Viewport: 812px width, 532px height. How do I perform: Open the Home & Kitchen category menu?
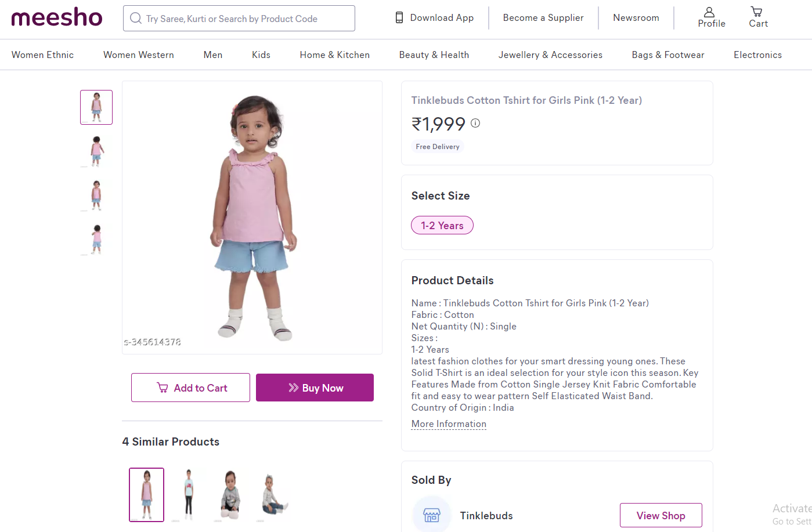334,55
